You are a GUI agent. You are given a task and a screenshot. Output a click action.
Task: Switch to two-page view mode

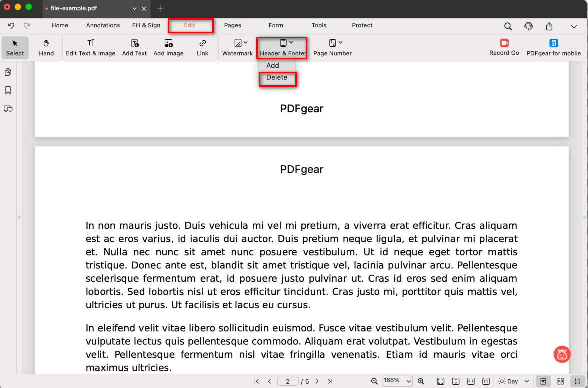point(560,381)
